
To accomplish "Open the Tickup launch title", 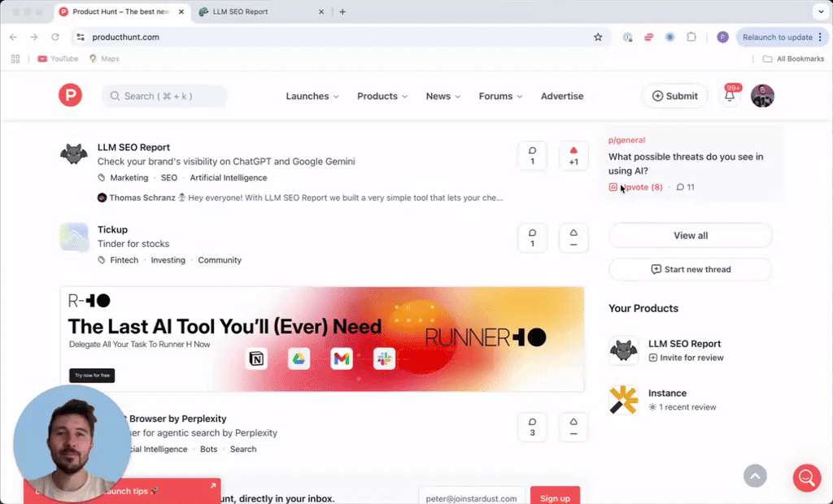I will (112, 229).
